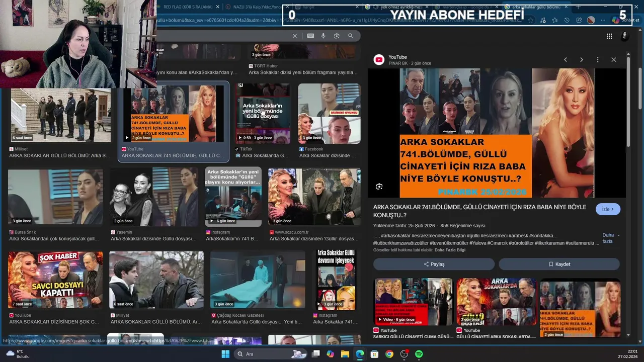644x362 pixels.
Task: Open the weather widget showing 6°C Bulutlu
Action: [18, 354]
